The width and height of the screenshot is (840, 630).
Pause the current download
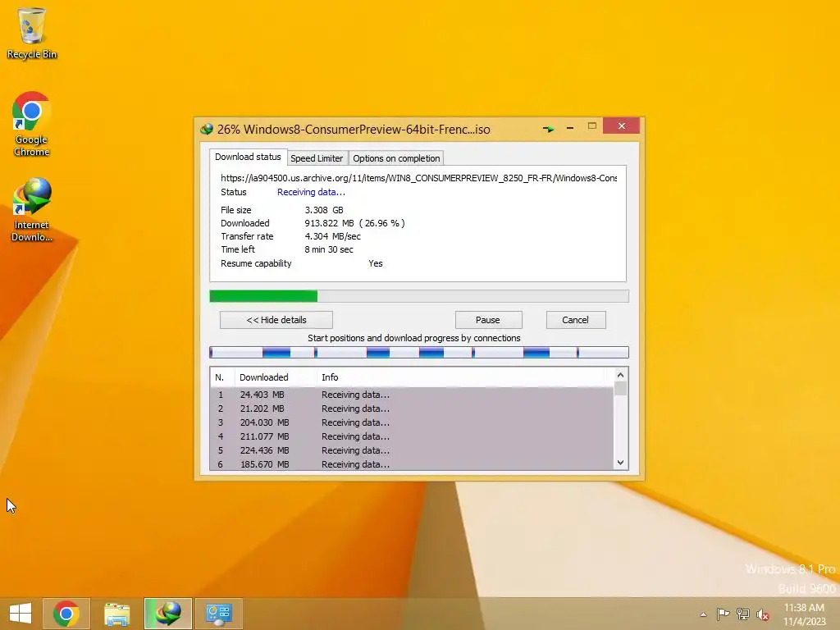coord(488,320)
